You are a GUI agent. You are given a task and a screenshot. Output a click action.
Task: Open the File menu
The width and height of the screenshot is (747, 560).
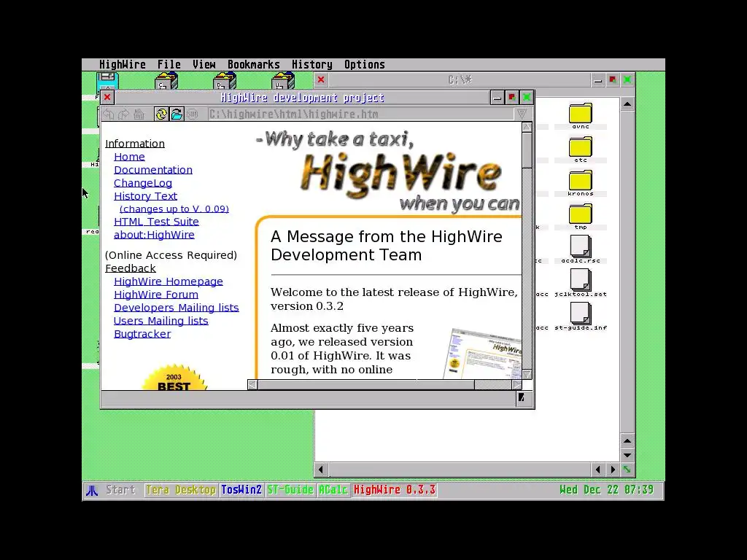pyautogui.click(x=169, y=65)
